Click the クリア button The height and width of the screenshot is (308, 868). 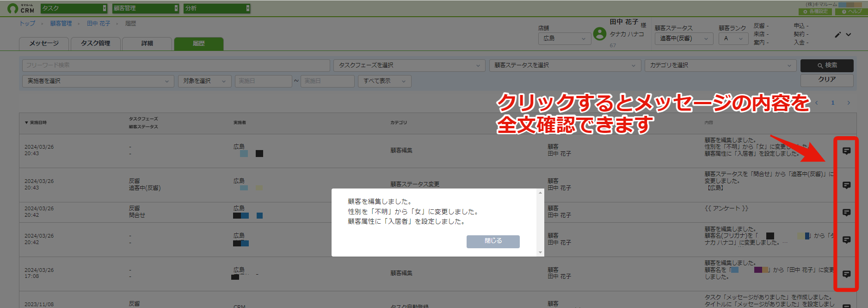pyautogui.click(x=827, y=80)
